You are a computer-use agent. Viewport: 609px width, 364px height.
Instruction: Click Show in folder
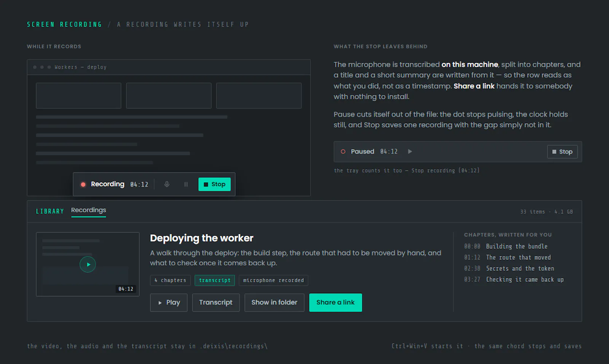274,302
